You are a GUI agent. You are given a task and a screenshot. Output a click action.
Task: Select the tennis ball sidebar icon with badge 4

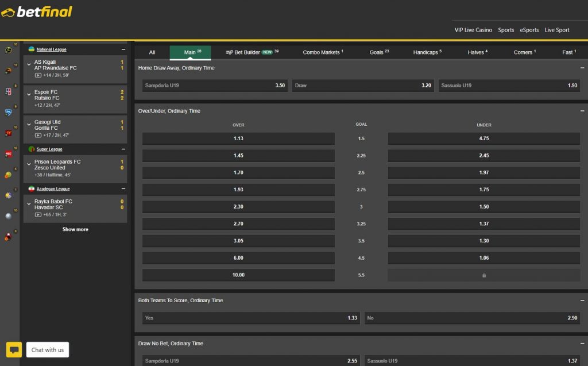(x=8, y=175)
